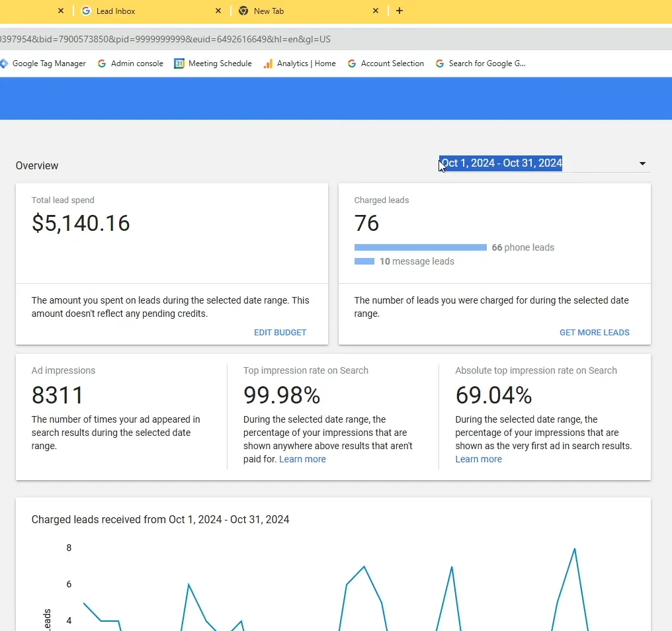Open the Google Tag Manager bookmark
This screenshot has width=672, height=631.
coord(43,63)
